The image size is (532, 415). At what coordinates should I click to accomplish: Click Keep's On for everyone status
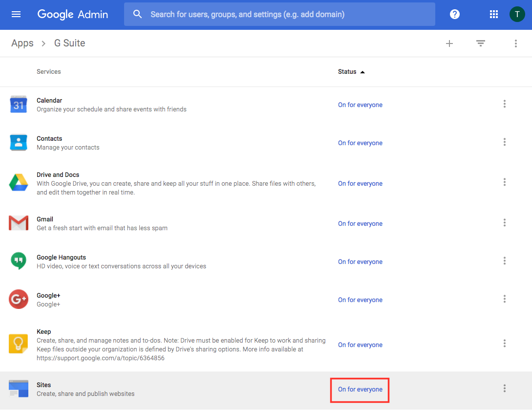pos(360,345)
